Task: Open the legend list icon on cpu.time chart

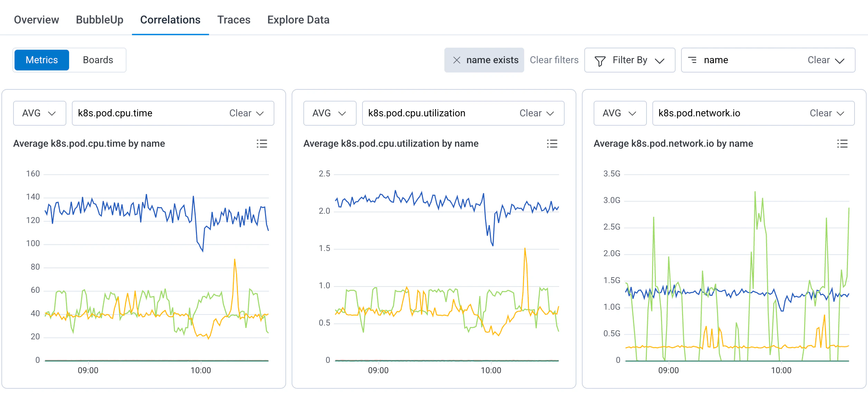Action: (262, 144)
